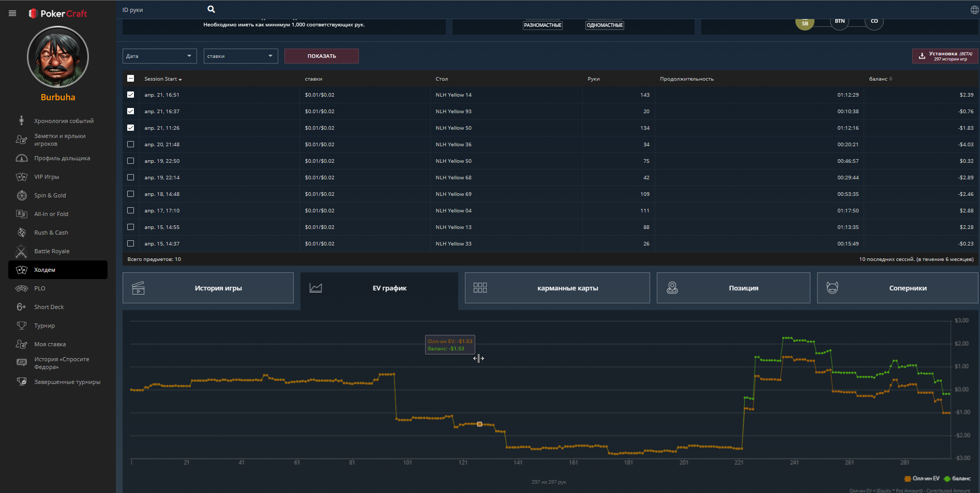Click the highlighted EV graph data point

point(479,424)
